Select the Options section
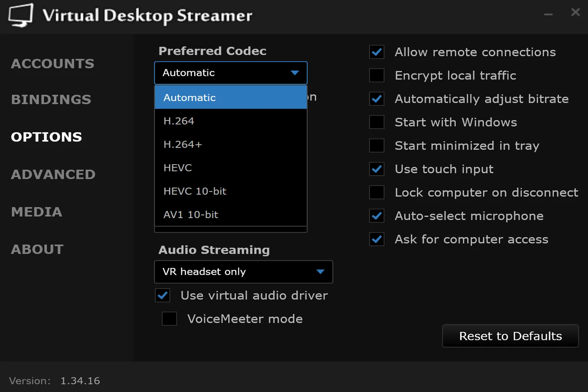This screenshot has width=588, height=392. (46, 137)
